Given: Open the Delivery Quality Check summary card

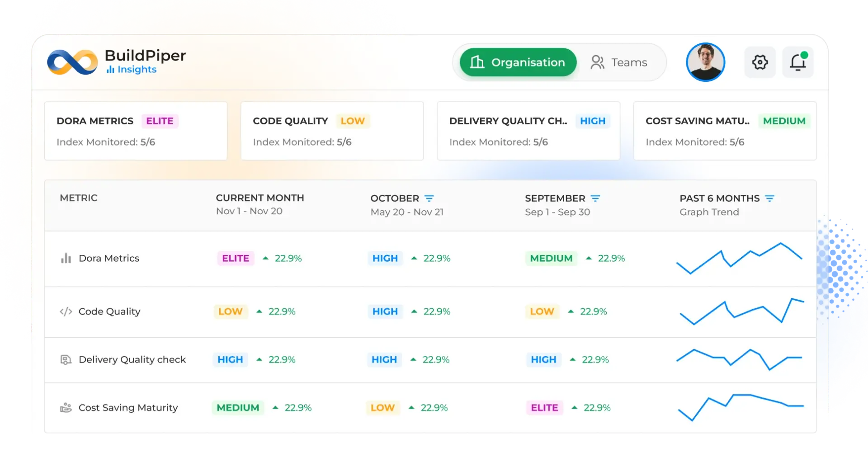Looking at the screenshot, I should (528, 131).
